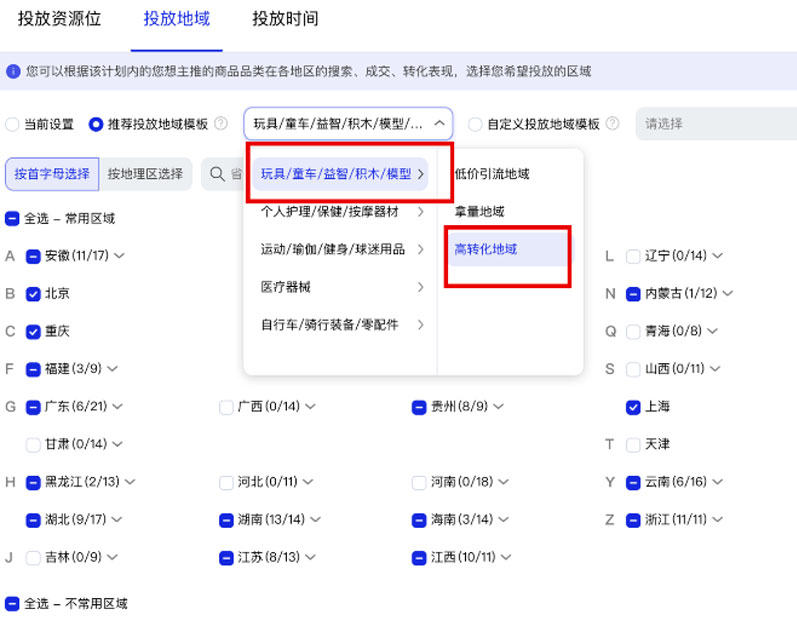Expand the 浙江 city list arrow
The height and width of the screenshot is (621, 797).
[x=717, y=519]
